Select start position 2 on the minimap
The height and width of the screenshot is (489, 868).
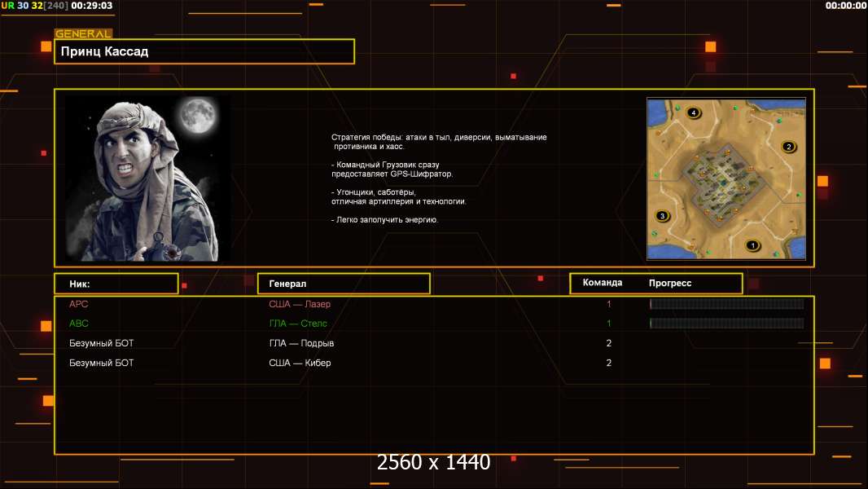[x=787, y=147]
